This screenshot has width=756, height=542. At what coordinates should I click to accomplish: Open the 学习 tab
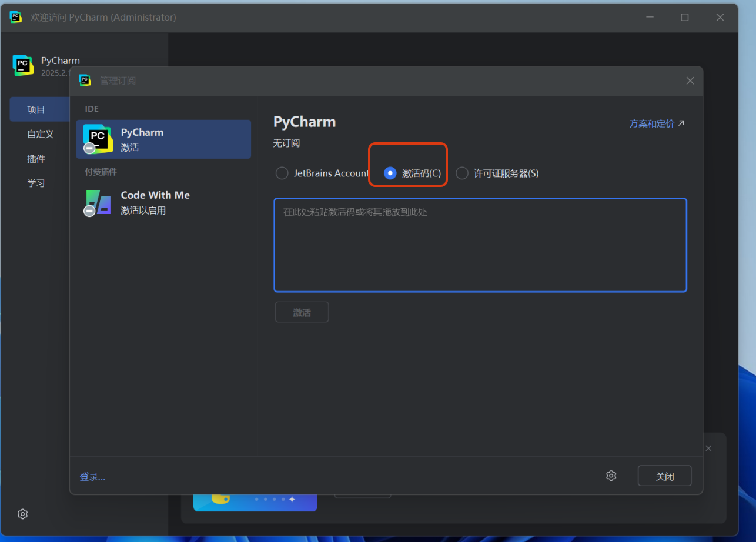point(36,183)
